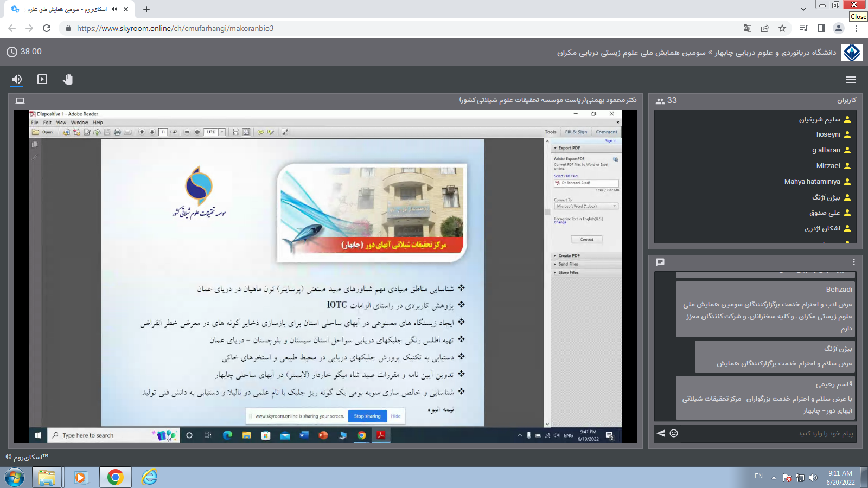Screen dimensions: 868x488
Task: Toggle the Skyroom speaker sound icon
Action: (17, 79)
